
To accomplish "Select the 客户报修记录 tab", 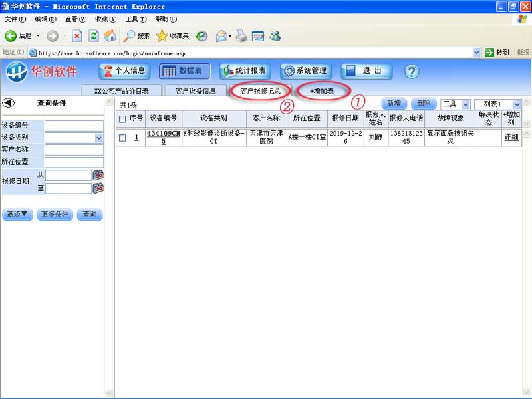I will pos(260,91).
